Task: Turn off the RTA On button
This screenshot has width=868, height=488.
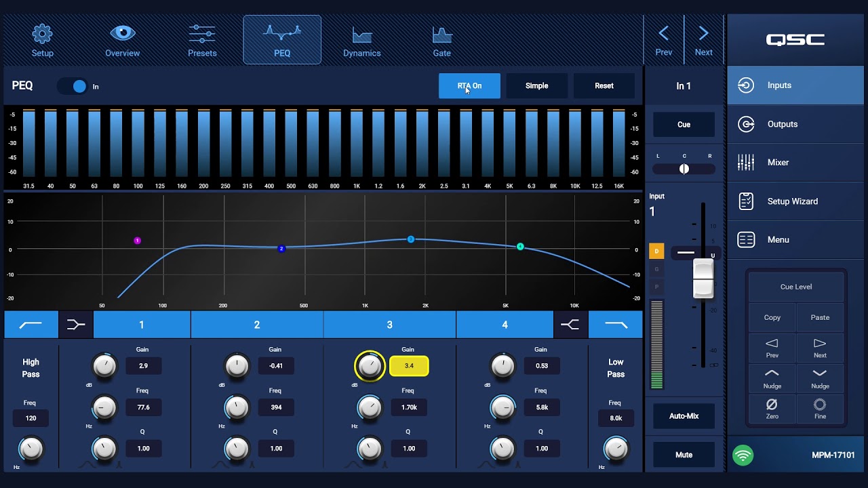Action: 469,86
